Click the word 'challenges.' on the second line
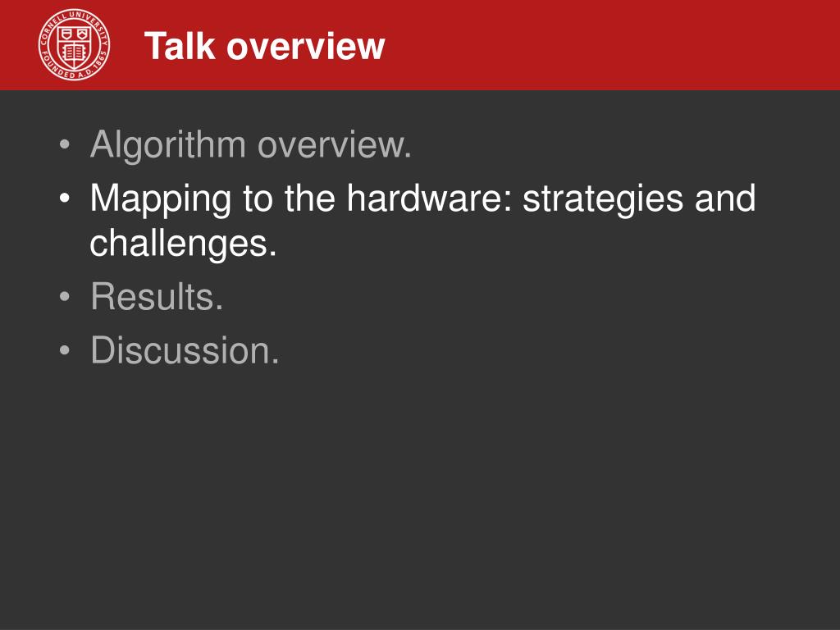The image size is (840, 630). 183,243
